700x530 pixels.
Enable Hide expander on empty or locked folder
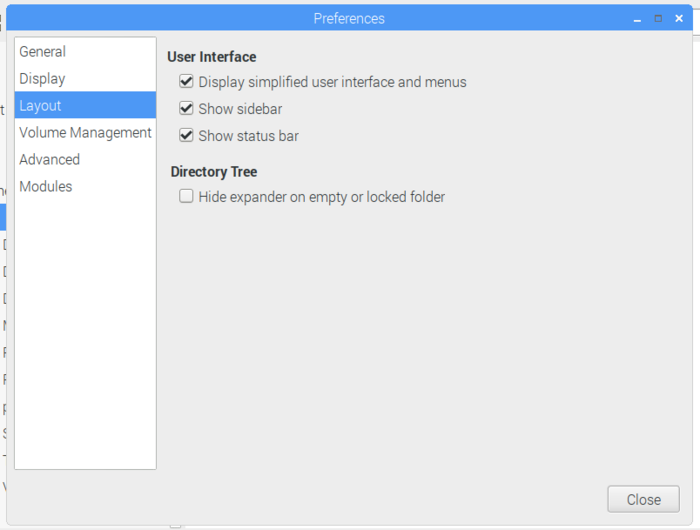[x=186, y=197]
